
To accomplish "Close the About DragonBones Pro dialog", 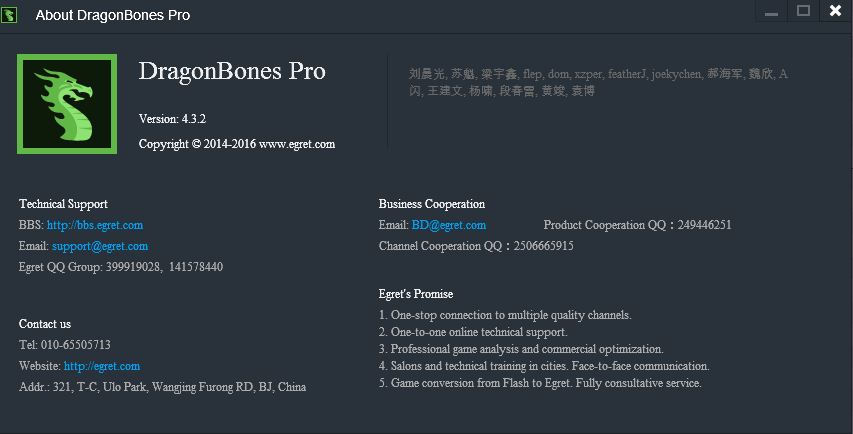I will 835,11.
